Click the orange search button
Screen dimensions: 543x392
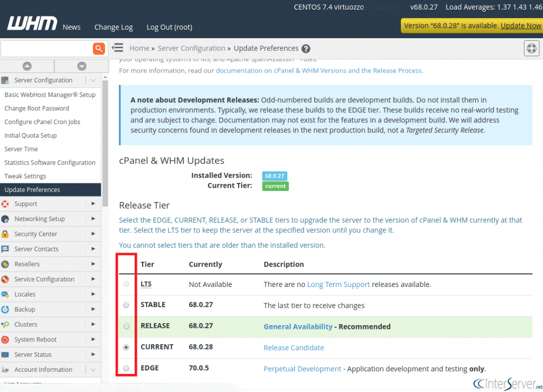coord(99,48)
